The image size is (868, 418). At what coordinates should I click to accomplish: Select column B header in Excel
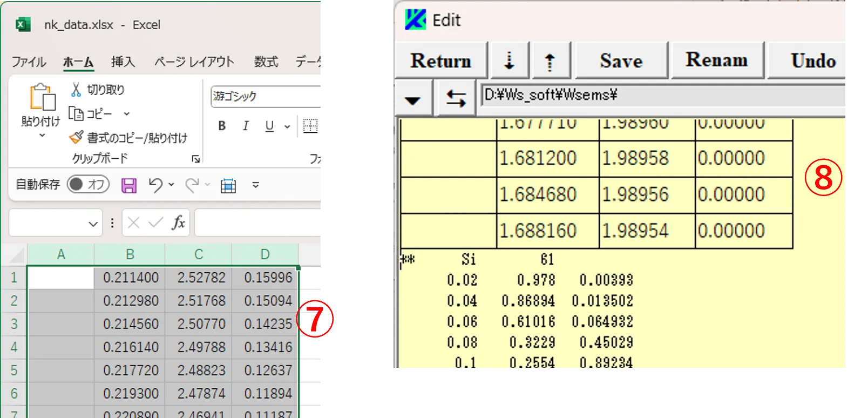(x=130, y=254)
